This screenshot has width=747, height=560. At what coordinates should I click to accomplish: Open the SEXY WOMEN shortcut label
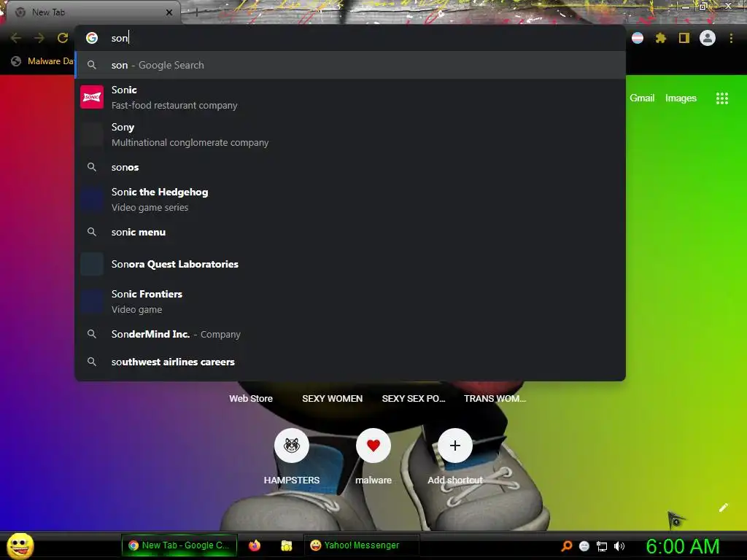tap(332, 399)
